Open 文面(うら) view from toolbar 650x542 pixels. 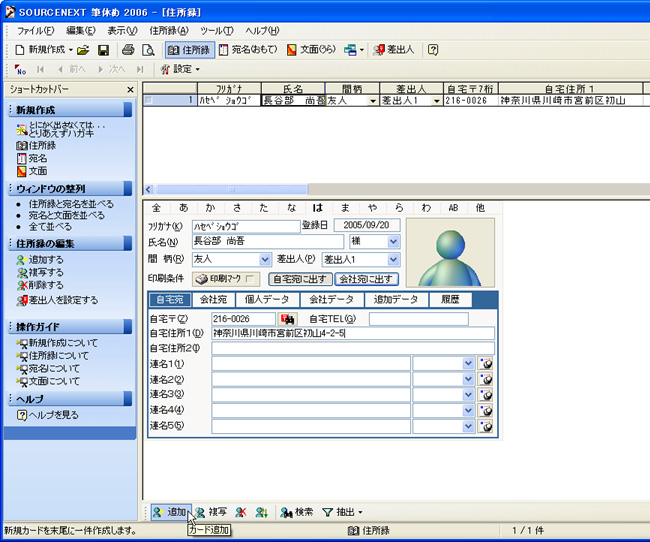311,50
